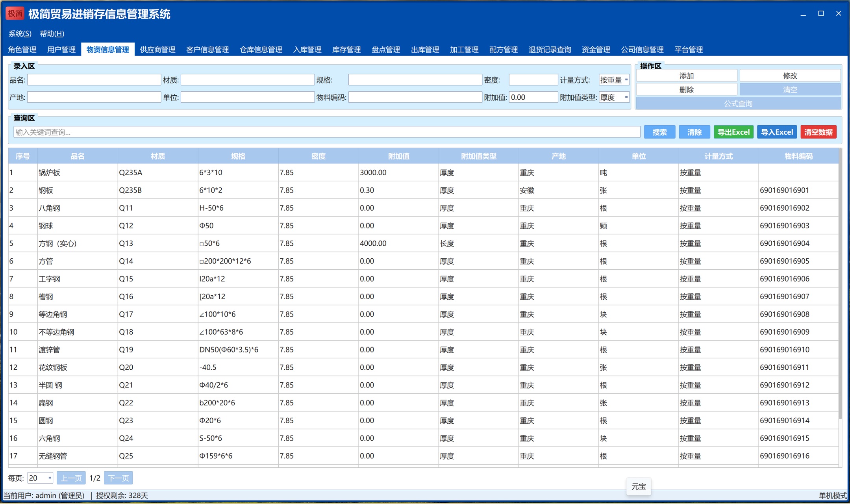Screen dimensions: 850x504
Task: Click the 物料编码 input field
Action: point(415,97)
